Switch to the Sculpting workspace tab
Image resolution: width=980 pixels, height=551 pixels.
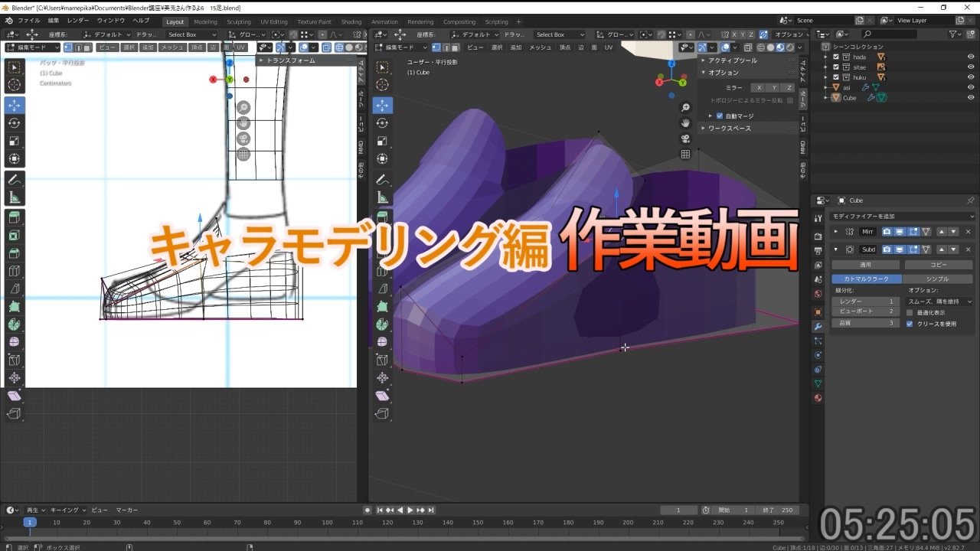pyautogui.click(x=238, y=22)
